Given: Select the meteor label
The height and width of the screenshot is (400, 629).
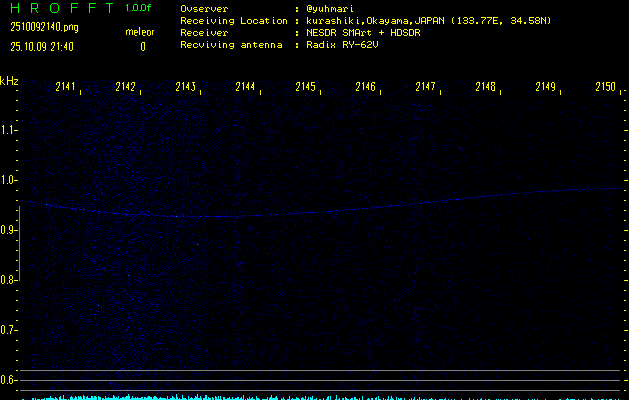Looking at the screenshot, I should click(x=140, y=33).
